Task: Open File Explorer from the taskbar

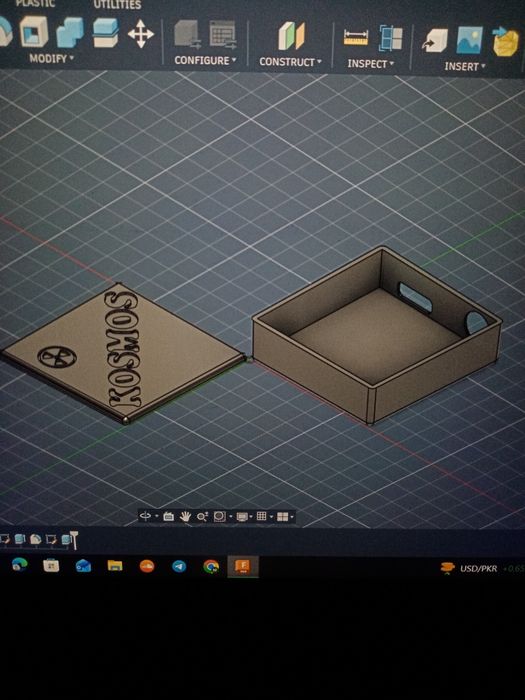Action: 115,566
